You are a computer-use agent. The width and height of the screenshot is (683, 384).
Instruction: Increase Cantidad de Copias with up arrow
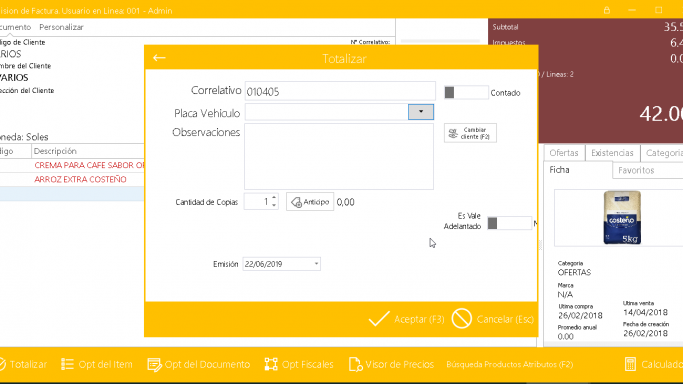pos(274,198)
